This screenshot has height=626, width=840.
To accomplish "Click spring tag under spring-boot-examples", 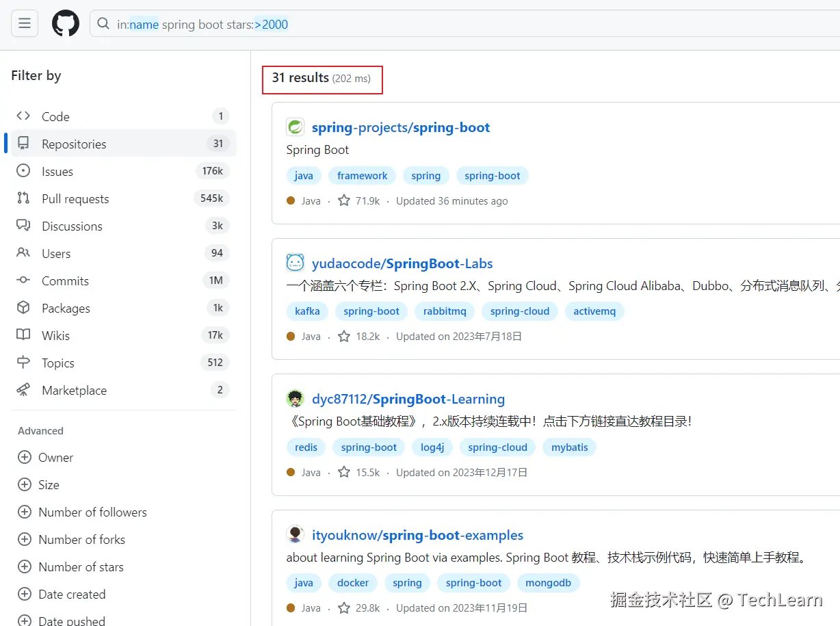I will pos(407,583).
